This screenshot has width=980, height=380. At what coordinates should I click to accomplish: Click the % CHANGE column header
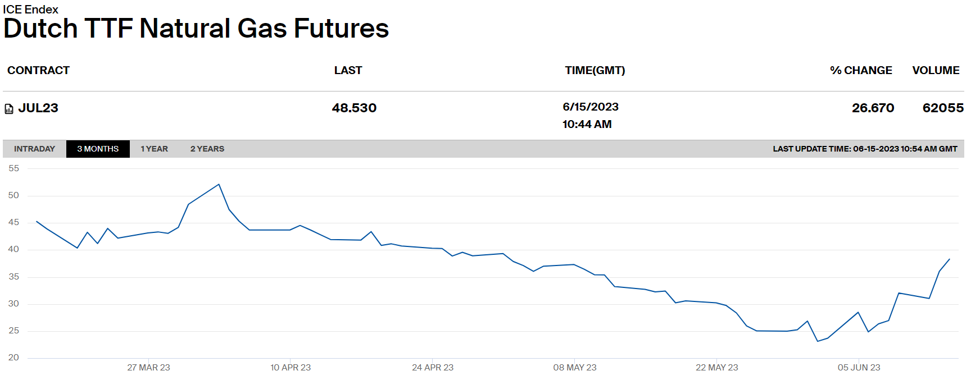[x=861, y=70]
